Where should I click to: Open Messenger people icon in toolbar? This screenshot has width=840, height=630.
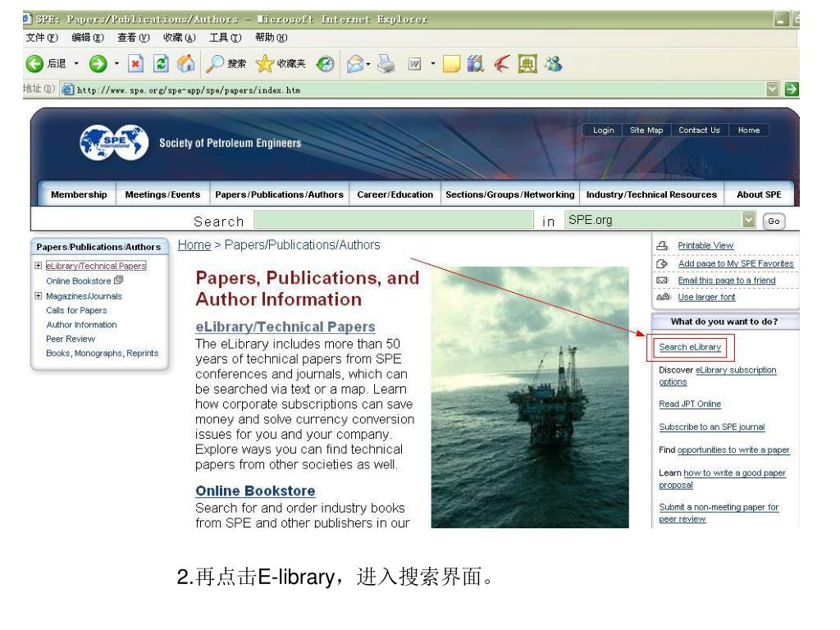554,64
